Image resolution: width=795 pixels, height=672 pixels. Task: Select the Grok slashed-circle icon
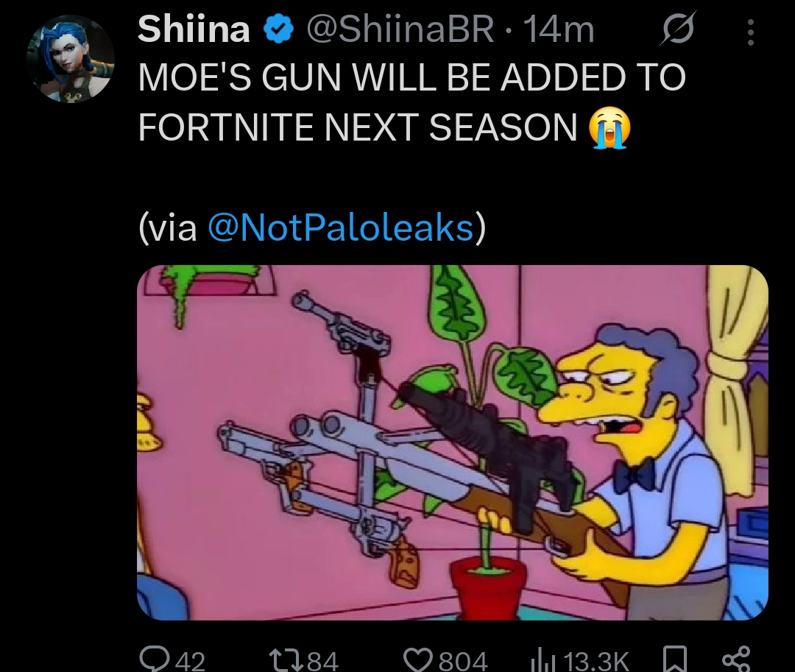pyautogui.click(x=679, y=29)
